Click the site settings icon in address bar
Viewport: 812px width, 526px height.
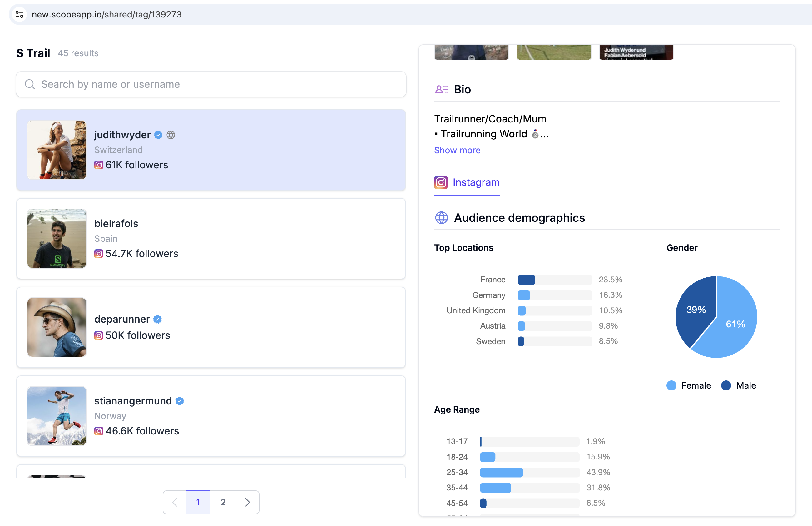tap(19, 14)
